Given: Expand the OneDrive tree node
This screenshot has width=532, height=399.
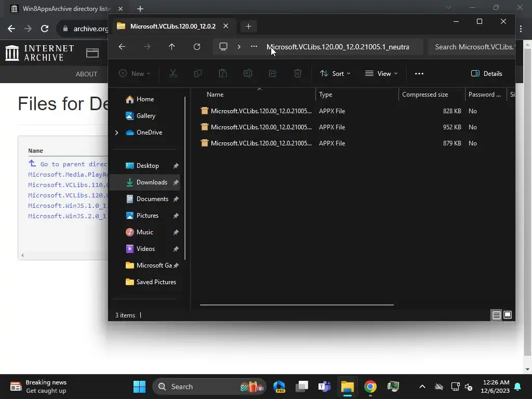Looking at the screenshot, I should click(x=116, y=132).
